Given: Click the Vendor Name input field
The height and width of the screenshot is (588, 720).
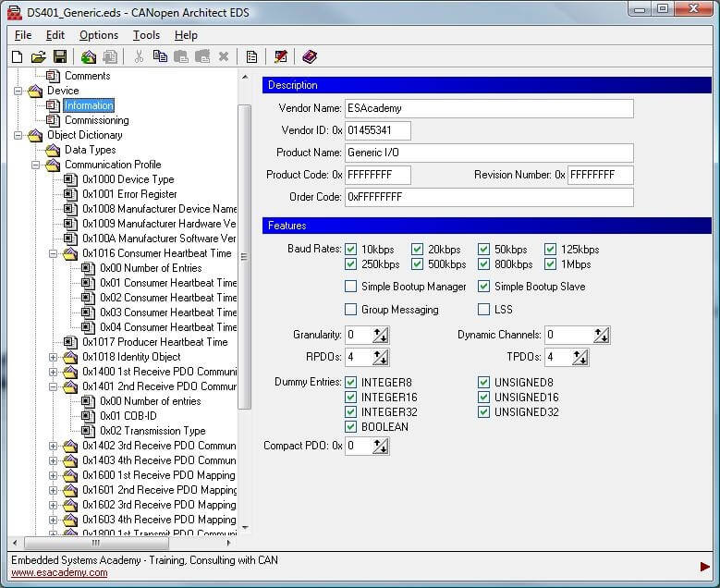Looking at the screenshot, I should click(488, 109).
